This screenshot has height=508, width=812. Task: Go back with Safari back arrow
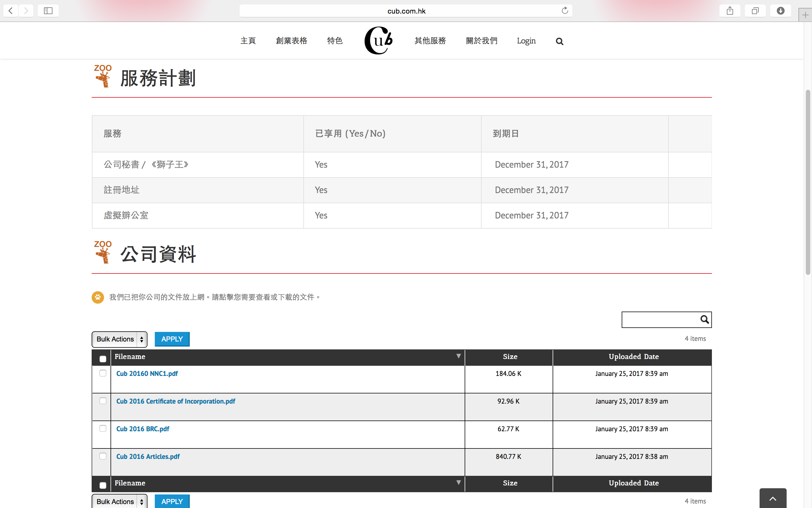(11, 11)
